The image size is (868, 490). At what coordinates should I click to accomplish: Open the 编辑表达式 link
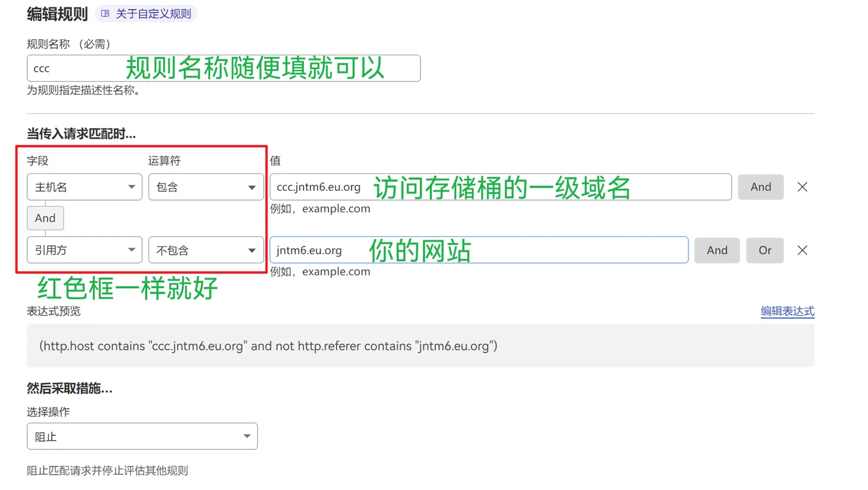coord(787,311)
